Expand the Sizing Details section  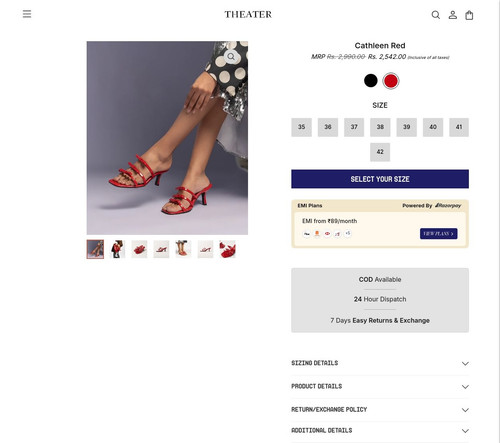(380, 363)
